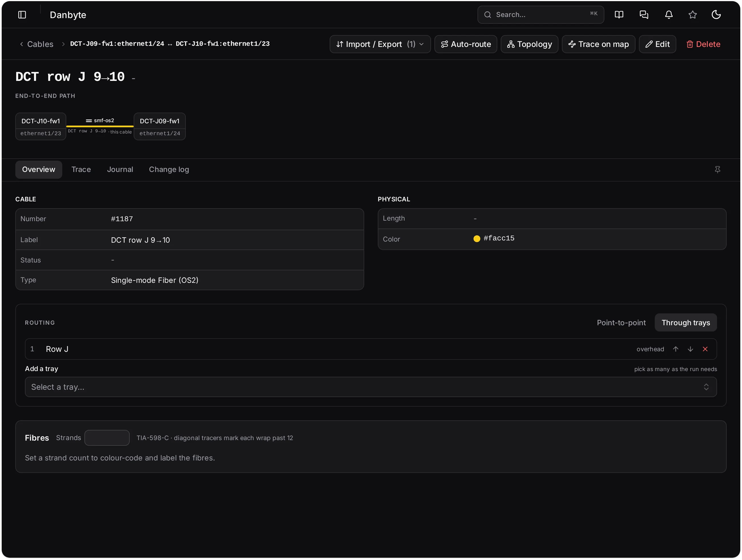The image size is (742, 560).
Task: Select Point-to-point routing mode
Action: [x=621, y=322]
